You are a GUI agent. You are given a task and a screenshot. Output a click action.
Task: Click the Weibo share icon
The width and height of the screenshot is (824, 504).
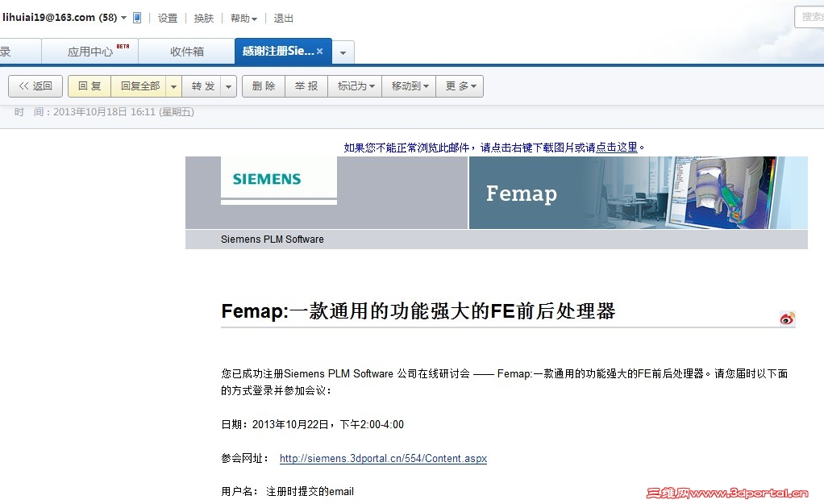(787, 318)
